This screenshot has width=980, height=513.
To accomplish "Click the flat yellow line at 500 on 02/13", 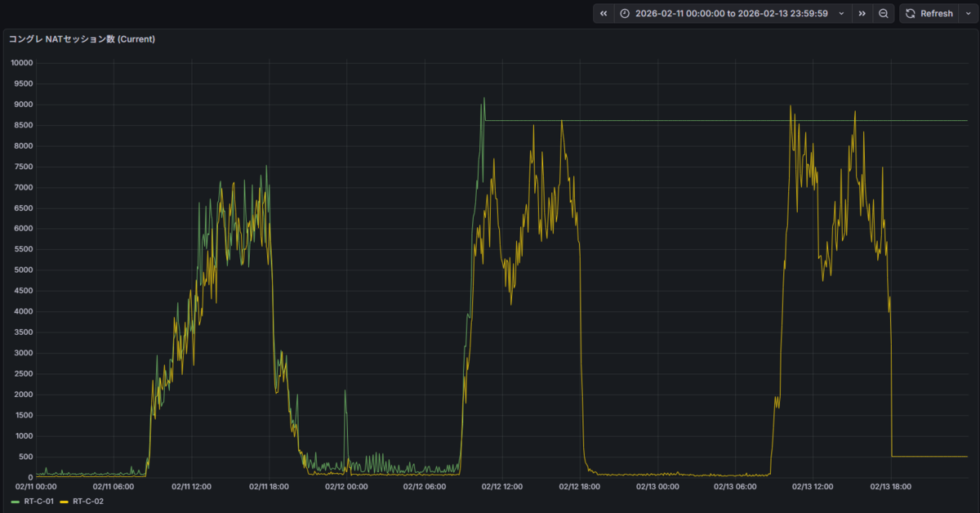I will point(929,457).
